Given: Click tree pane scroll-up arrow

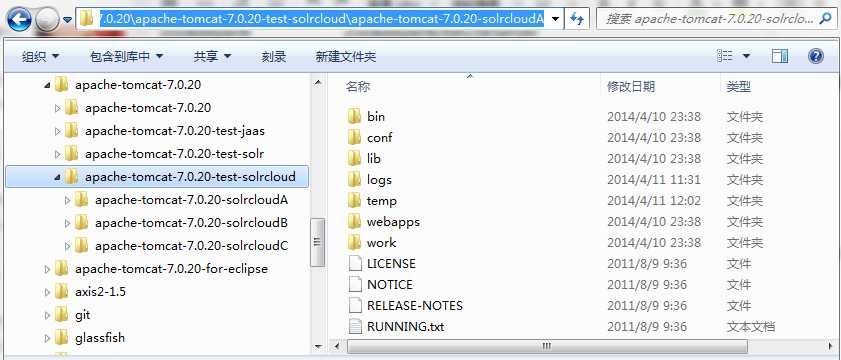Looking at the screenshot, I should pyautogui.click(x=317, y=82).
